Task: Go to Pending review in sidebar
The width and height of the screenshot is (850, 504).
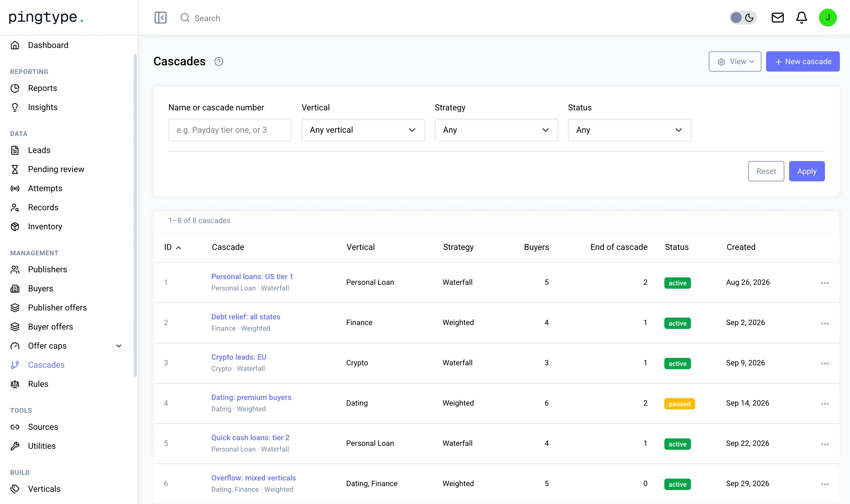Action: click(56, 169)
